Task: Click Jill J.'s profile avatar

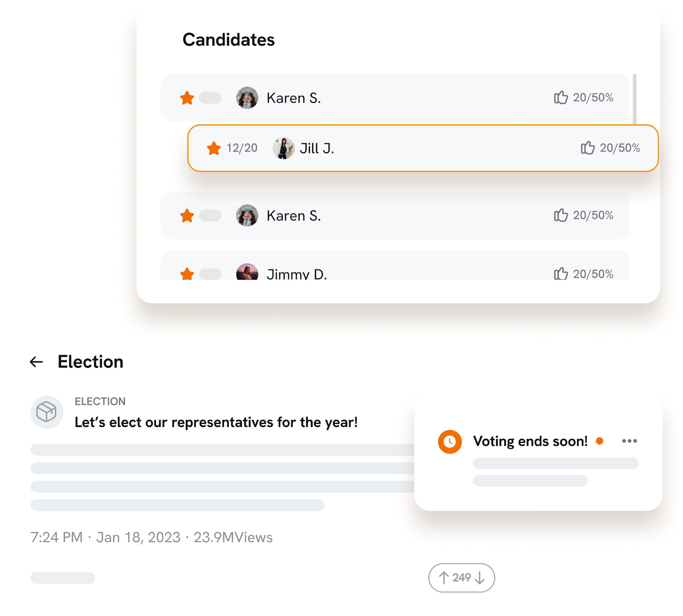Action: pos(283,148)
